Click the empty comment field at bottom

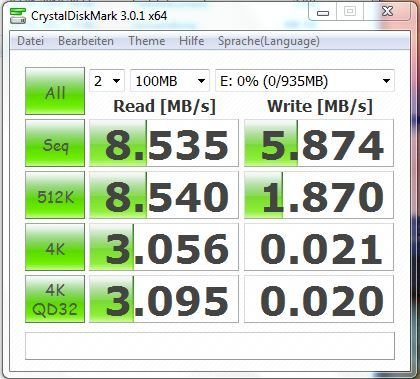click(x=210, y=346)
